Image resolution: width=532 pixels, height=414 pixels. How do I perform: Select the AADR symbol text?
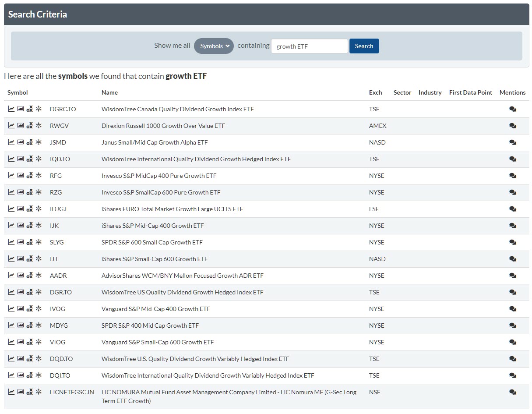tap(58, 276)
